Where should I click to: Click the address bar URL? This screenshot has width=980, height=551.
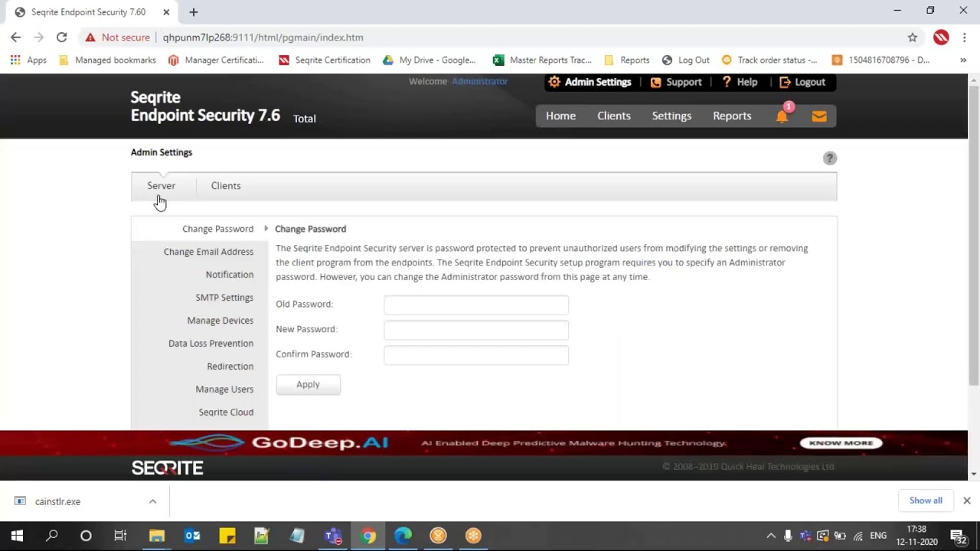[263, 37]
